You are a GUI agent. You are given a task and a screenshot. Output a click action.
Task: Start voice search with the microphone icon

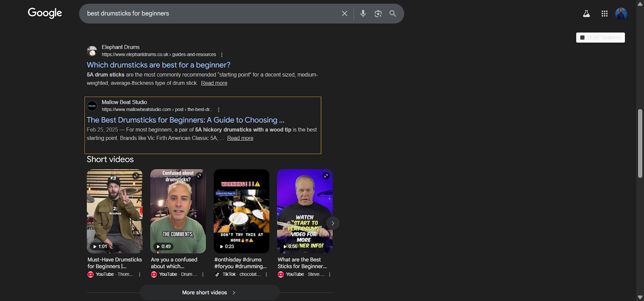(363, 14)
